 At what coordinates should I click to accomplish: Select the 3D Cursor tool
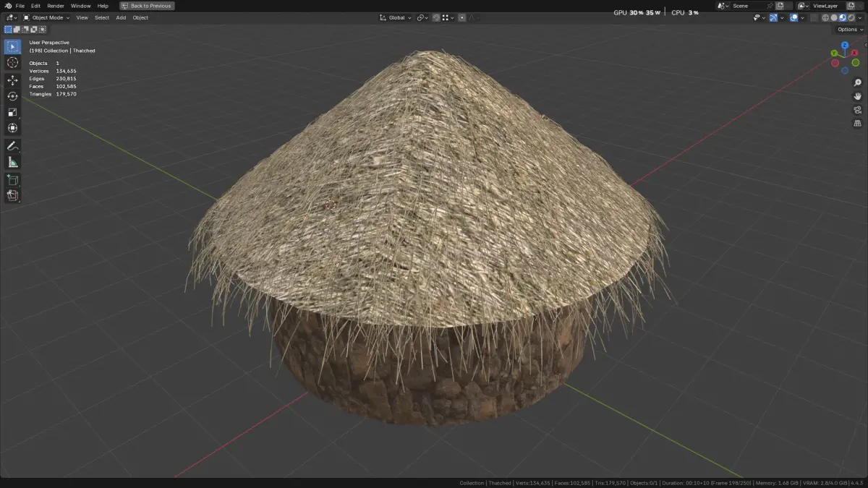12,63
